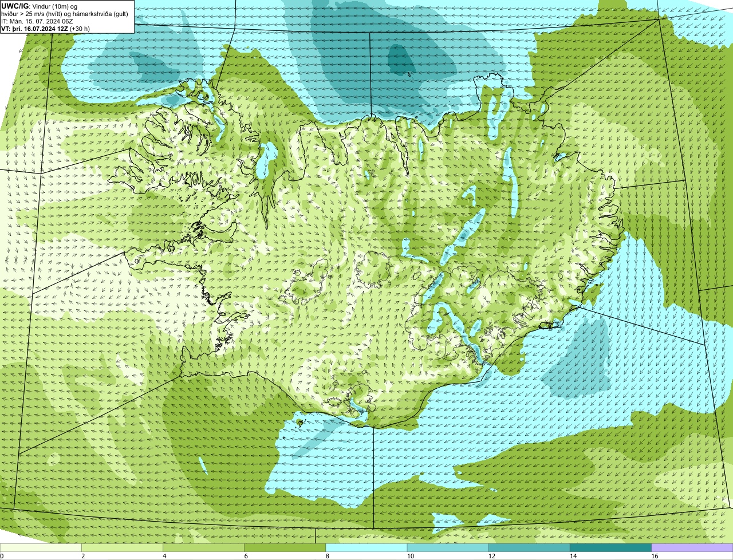Click the 4–6 m/s legend color segment
Screen dimensions: 733x560
(x=203, y=548)
